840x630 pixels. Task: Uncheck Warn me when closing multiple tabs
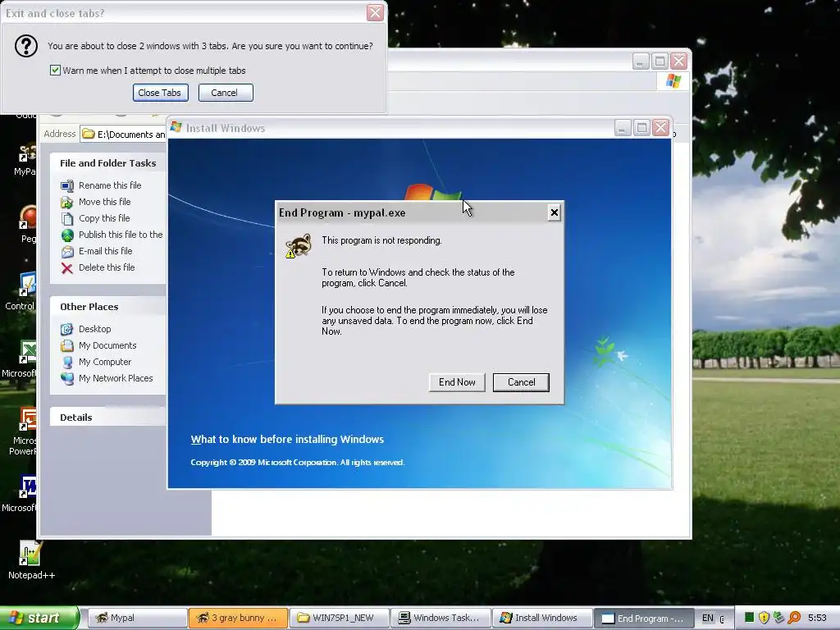point(55,71)
